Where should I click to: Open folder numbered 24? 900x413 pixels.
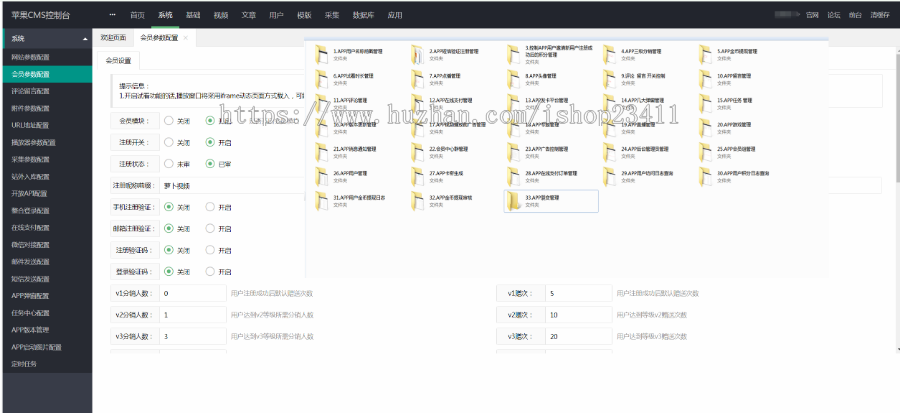636,152
